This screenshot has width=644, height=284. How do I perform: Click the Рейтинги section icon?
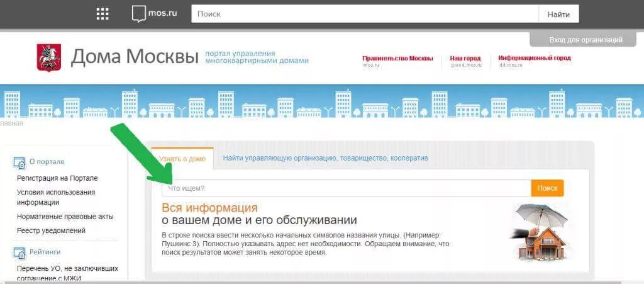click(19, 253)
